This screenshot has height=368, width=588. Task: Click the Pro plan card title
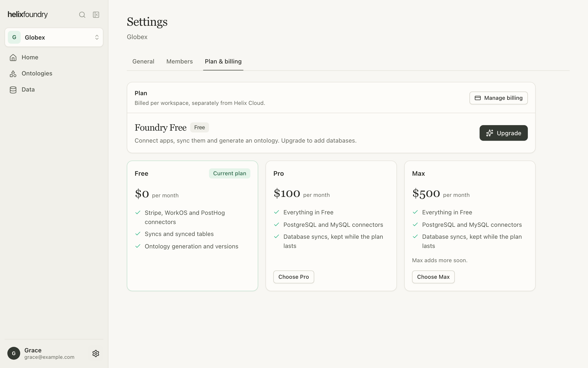tap(278, 173)
